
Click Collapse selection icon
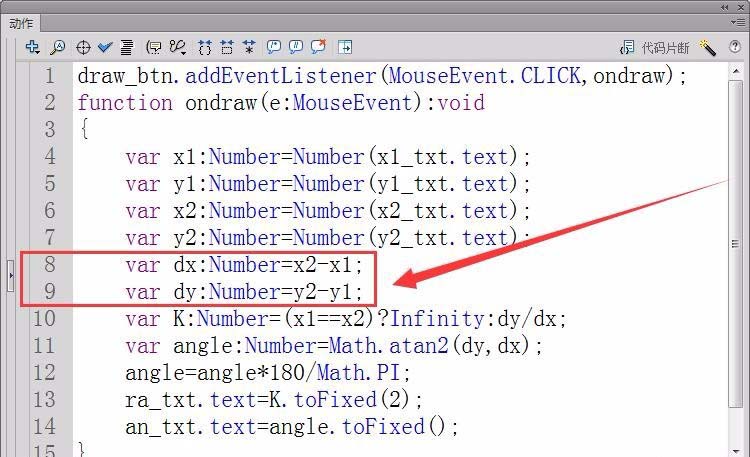(x=227, y=47)
